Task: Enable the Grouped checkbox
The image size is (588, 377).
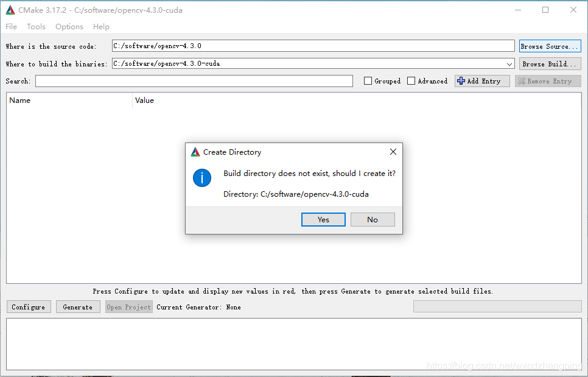Action: [368, 81]
